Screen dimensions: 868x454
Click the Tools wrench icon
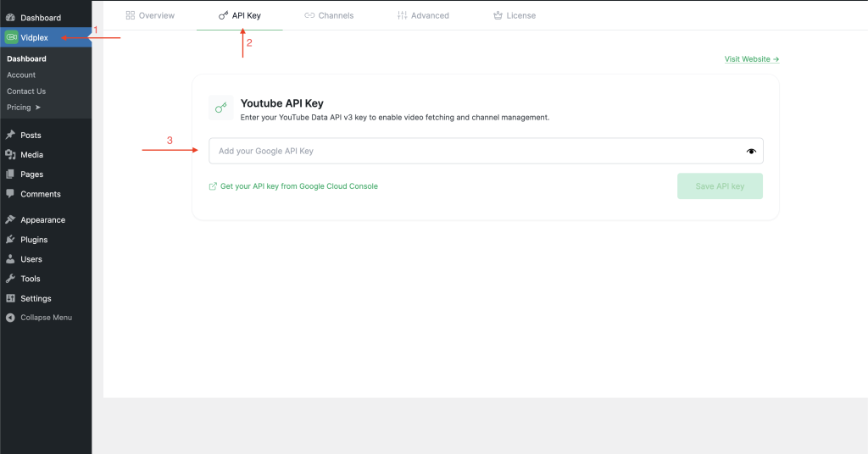(x=10, y=279)
